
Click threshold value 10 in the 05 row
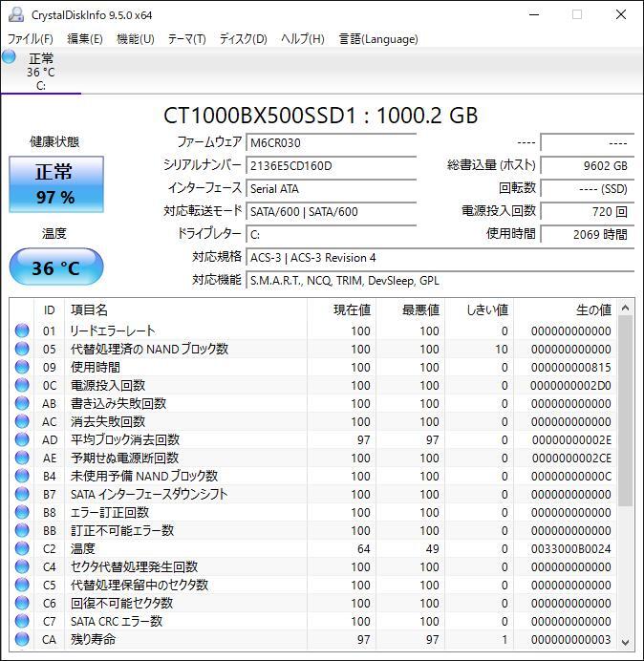tap(502, 350)
